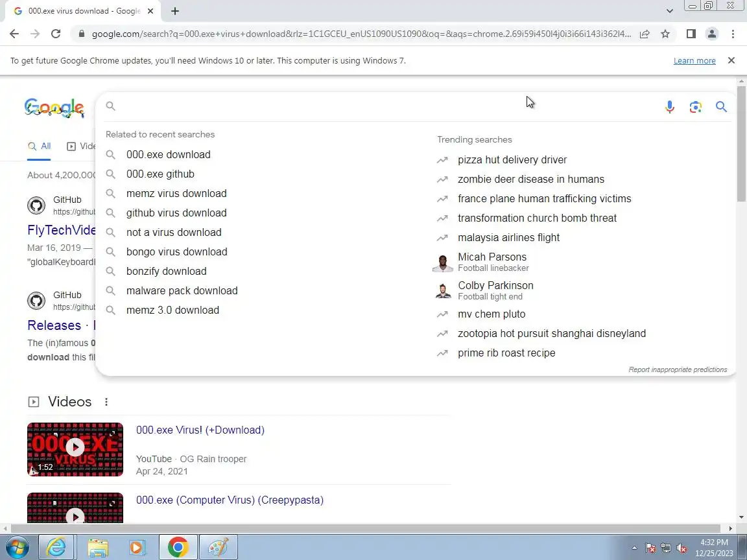The height and width of the screenshot is (560, 747).
Task: Play the Creepypasta video thumbnail
Action: point(75,508)
